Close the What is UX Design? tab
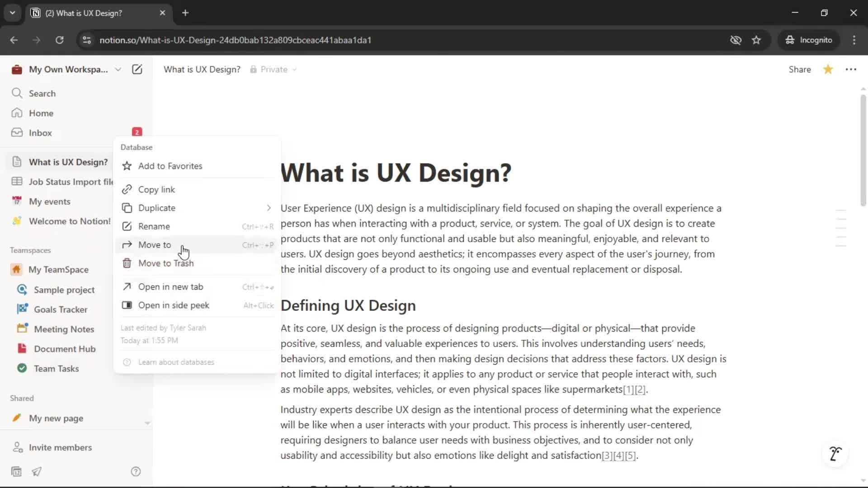This screenshot has width=868, height=488. [x=162, y=13]
